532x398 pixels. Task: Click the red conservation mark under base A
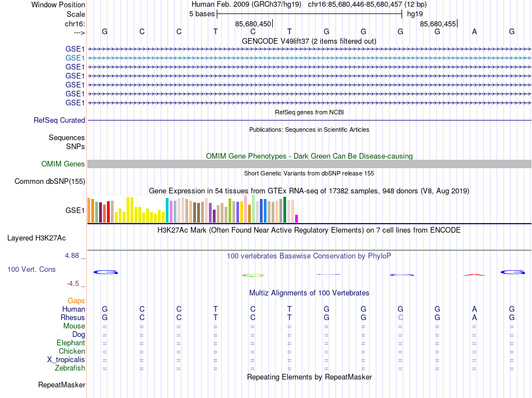pos(474,275)
